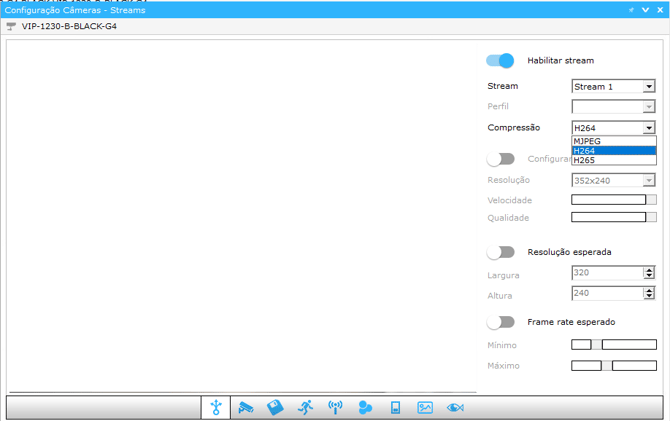Expand the Resolução 352x240 dropdown

[649, 181]
